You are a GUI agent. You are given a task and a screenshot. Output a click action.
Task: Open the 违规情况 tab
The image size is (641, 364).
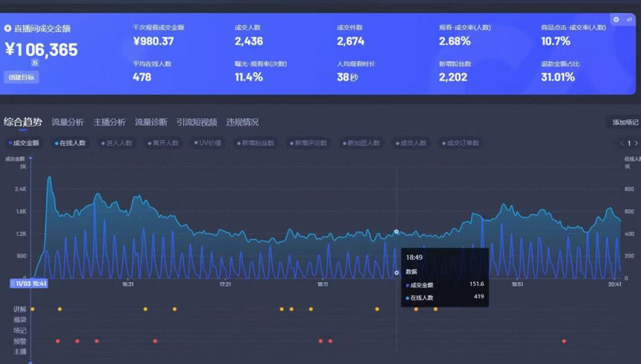[x=242, y=122]
